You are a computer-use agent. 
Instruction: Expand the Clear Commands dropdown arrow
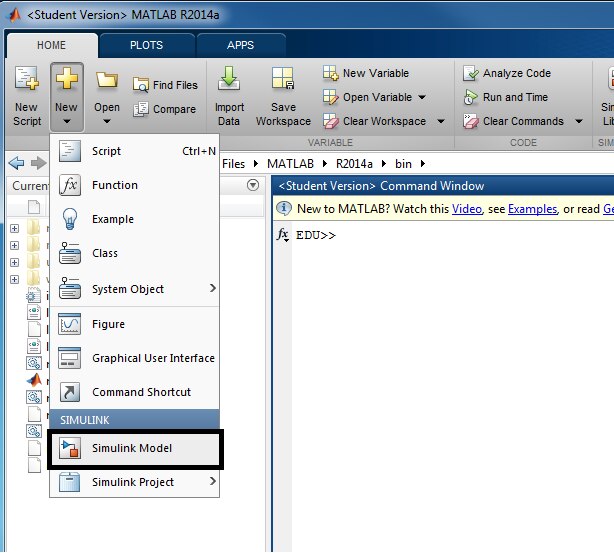coord(578,122)
